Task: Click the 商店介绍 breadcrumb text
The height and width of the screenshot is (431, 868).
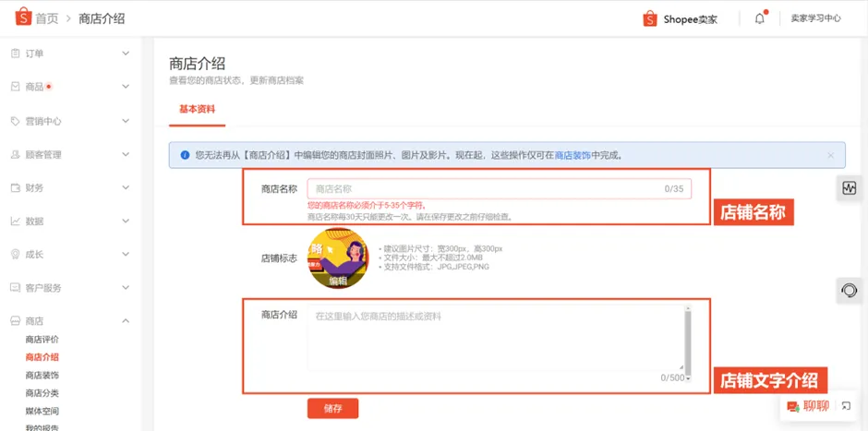Action: coord(102,18)
